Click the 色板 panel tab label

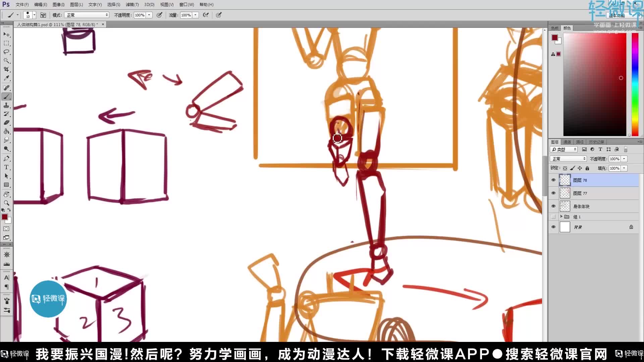(x=555, y=28)
